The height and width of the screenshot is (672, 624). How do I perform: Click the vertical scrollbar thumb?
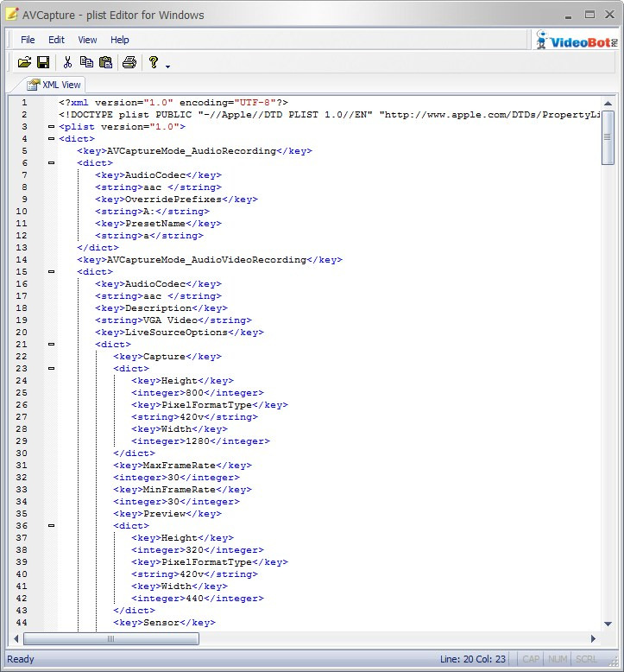[x=608, y=137]
